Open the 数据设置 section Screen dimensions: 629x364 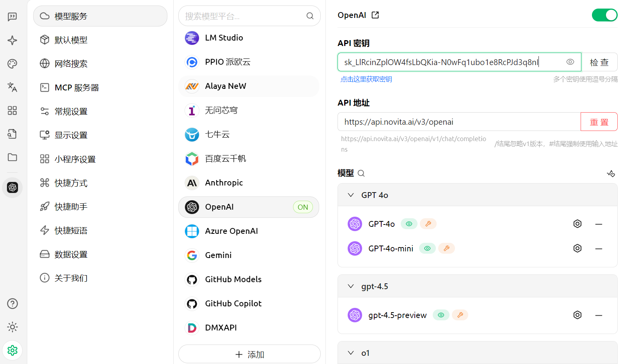(x=100, y=254)
